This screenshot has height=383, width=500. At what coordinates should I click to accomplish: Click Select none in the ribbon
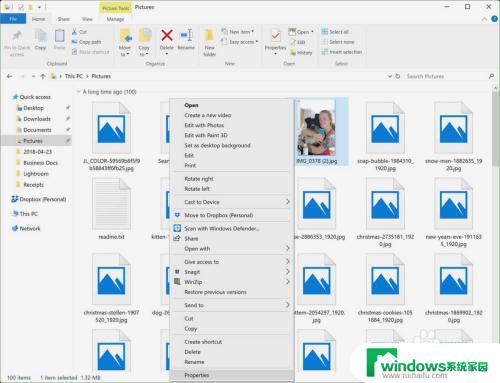[338, 42]
